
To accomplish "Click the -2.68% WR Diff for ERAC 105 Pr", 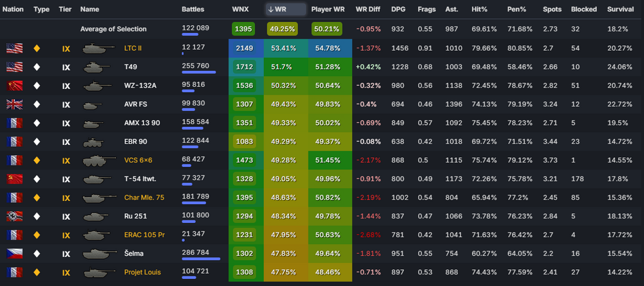I will pos(368,235).
